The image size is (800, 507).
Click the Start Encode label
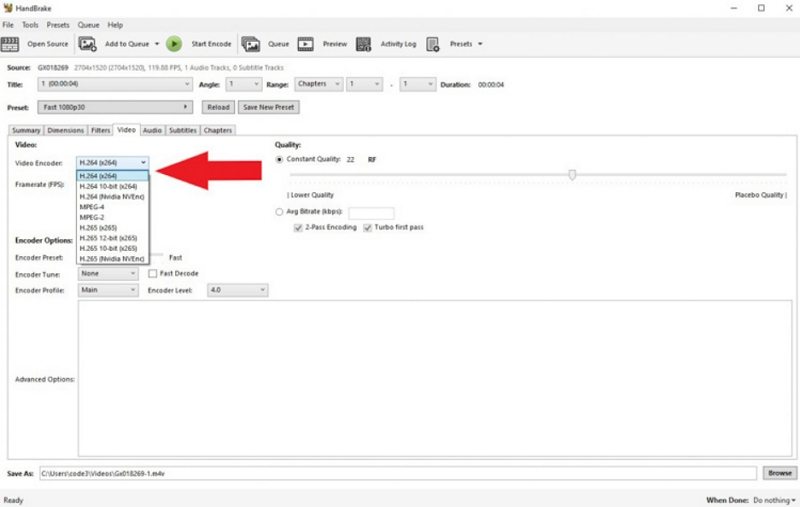[211, 44]
